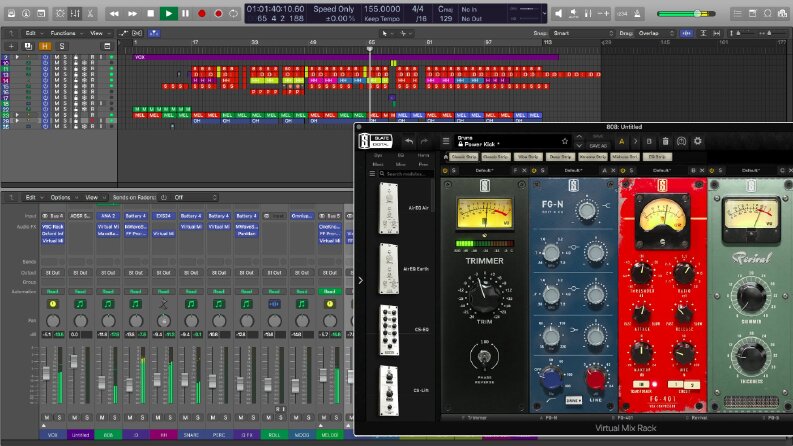
Task: Toggle the orange Hide tracks H button
Action: click(45, 46)
